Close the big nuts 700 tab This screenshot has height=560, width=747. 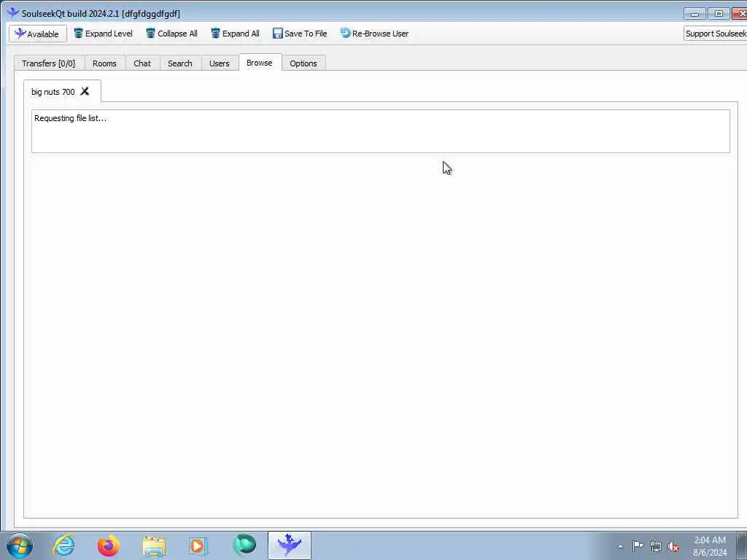85,91
